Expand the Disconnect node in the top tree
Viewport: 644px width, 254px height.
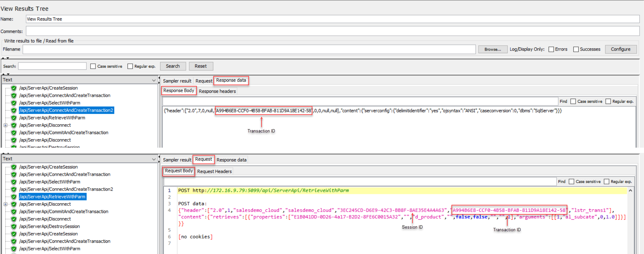point(5,125)
